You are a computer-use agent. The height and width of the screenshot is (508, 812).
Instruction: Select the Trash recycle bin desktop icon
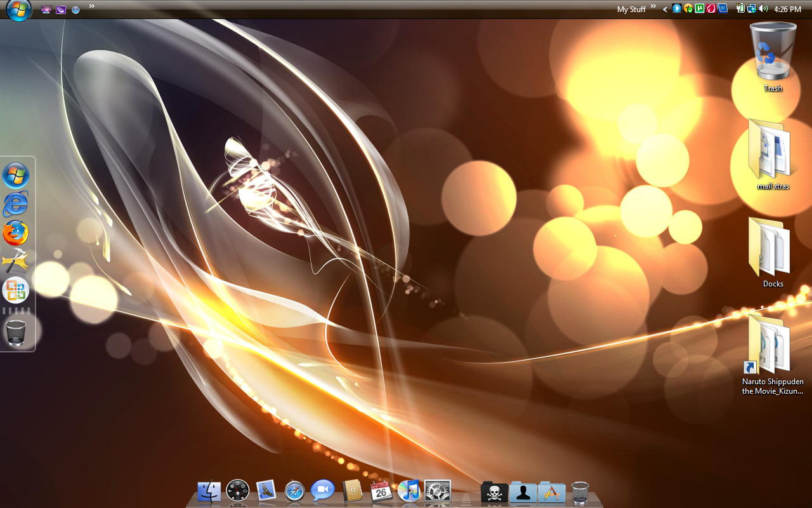click(x=773, y=57)
